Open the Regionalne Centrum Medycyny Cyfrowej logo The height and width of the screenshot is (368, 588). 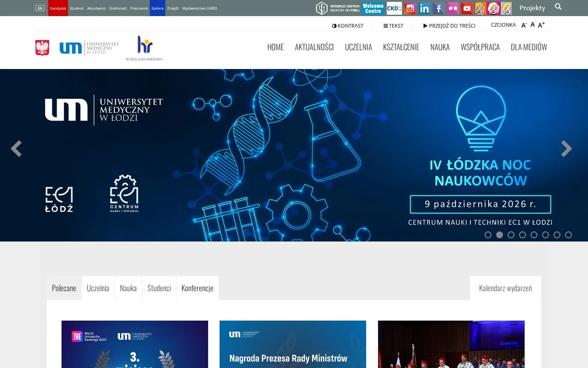(x=338, y=8)
